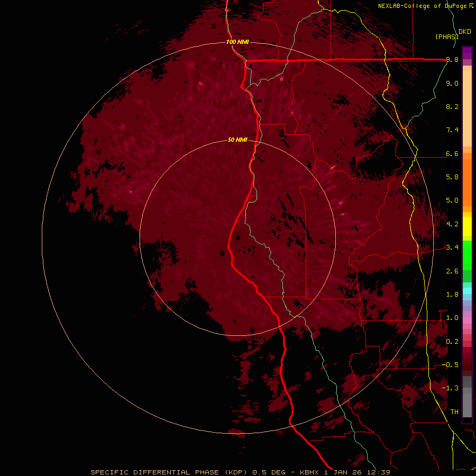Click the gray segment of the color bar
Screen dimensions: 476x476
coord(467,398)
